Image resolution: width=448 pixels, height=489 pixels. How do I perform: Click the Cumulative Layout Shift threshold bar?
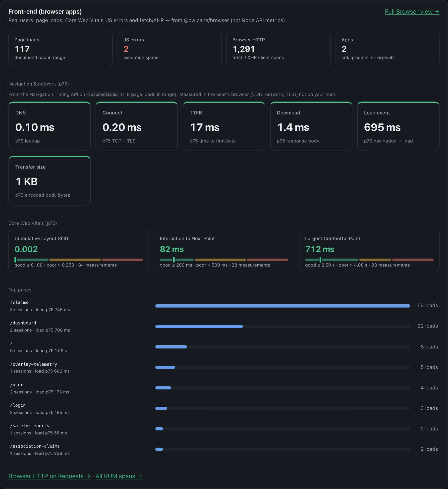[x=79, y=260]
